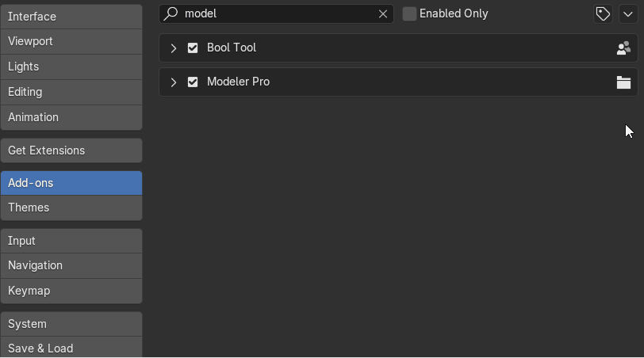Click the Bool Tool community icon
Image resolution: width=644 pixels, height=358 pixels.
pos(623,48)
